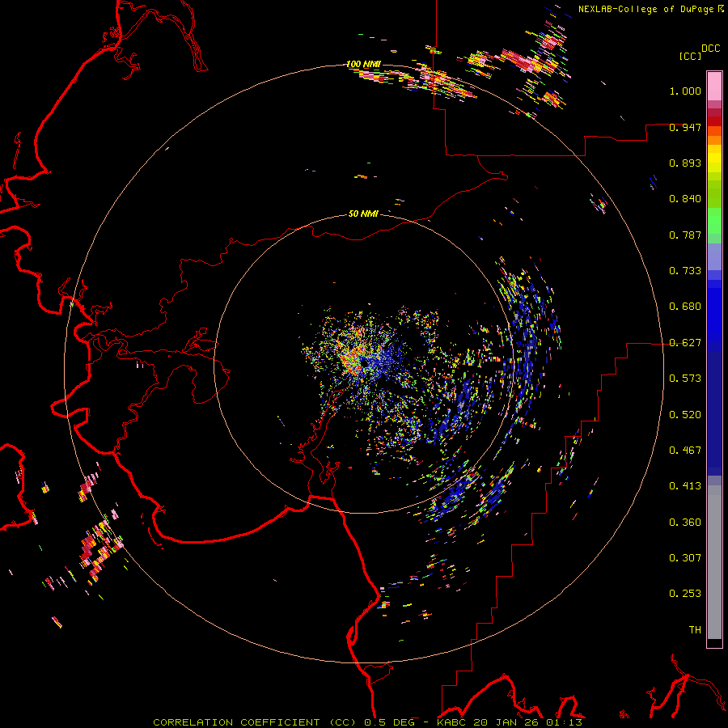728x728 pixels.
Task: Click the 0.893 scale value
Action: pos(685,163)
